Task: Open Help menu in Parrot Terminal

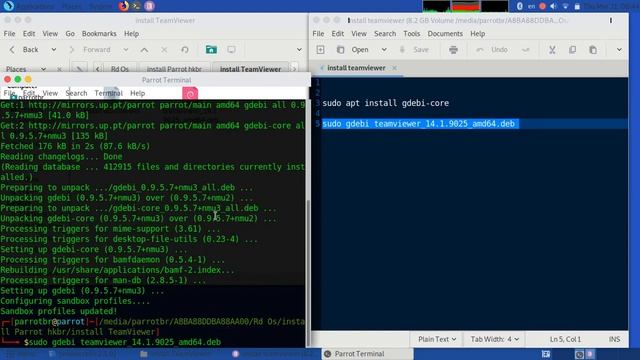Action: tap(138, 93)
